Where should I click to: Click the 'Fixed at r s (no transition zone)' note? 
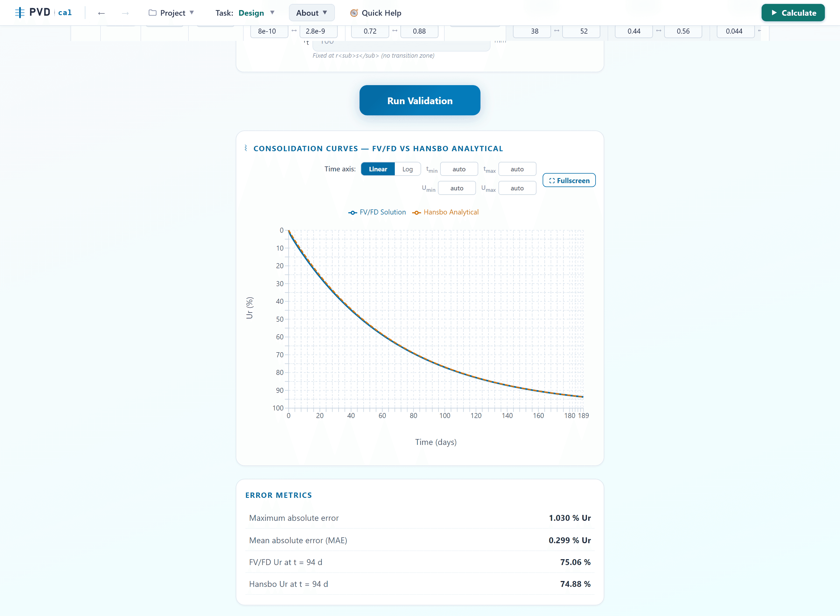(x=373, y=55)
